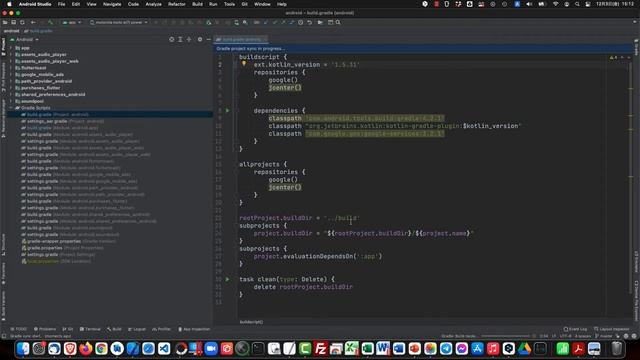Open the Logcat tool window
This screenshot has height=360, width=640.
point(137,329)
